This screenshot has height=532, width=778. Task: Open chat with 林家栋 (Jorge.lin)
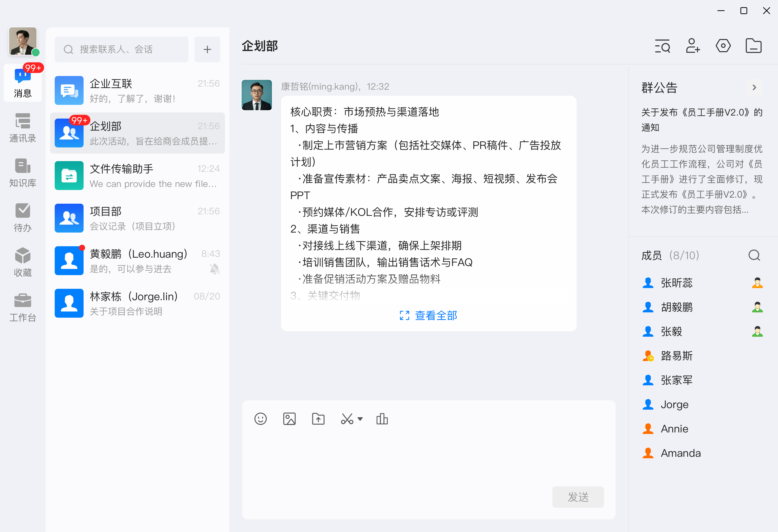pos(137,303)
